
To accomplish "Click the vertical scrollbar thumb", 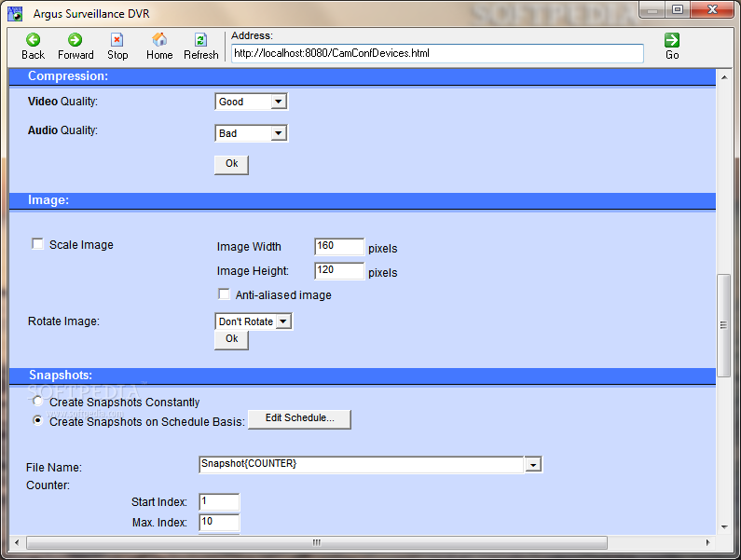I will click(724, 325).
